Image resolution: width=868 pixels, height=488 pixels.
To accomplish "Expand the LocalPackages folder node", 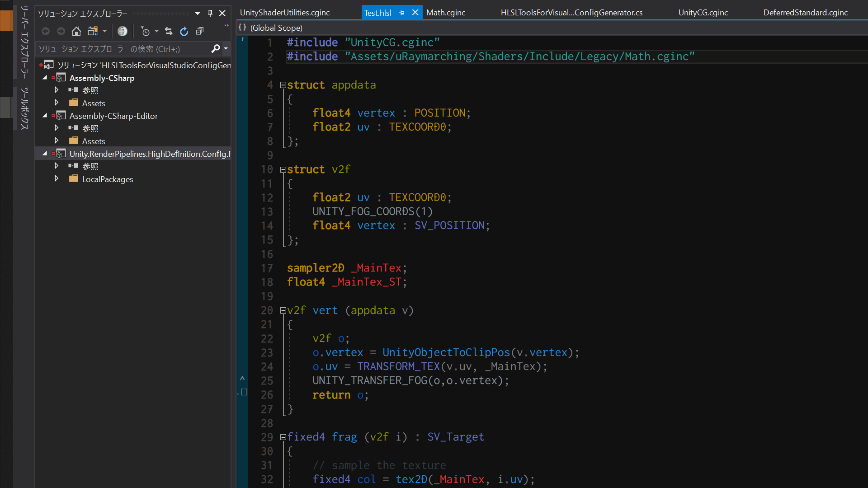I will (x=57, y=178).
